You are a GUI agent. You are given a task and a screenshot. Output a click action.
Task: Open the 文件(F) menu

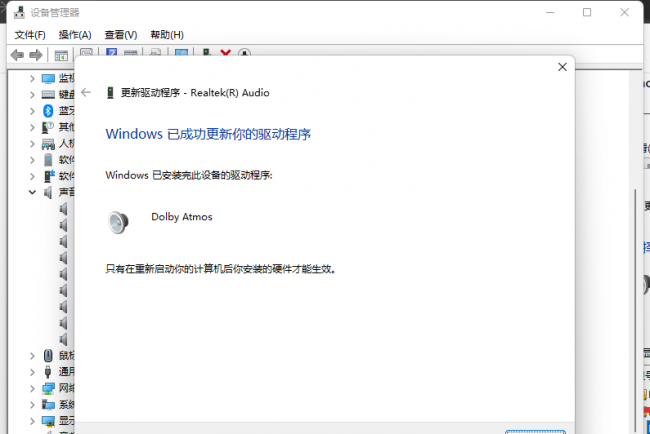point(30,35)
